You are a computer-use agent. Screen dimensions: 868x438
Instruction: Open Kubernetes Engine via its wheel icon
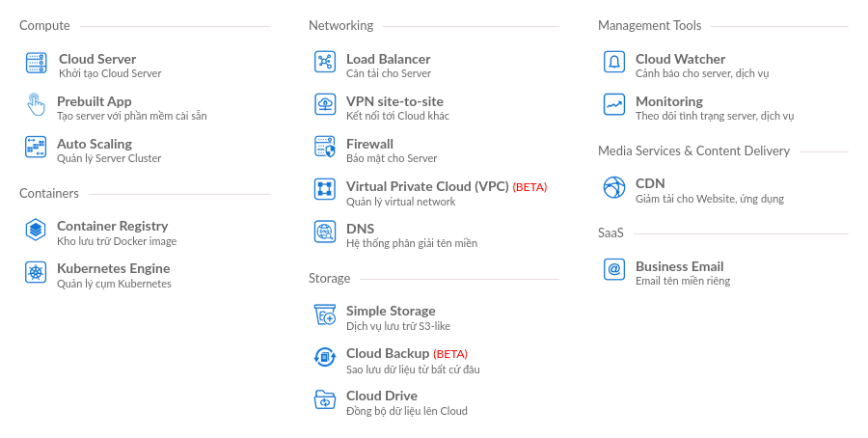pyautogui.click(x=36, y=272)
